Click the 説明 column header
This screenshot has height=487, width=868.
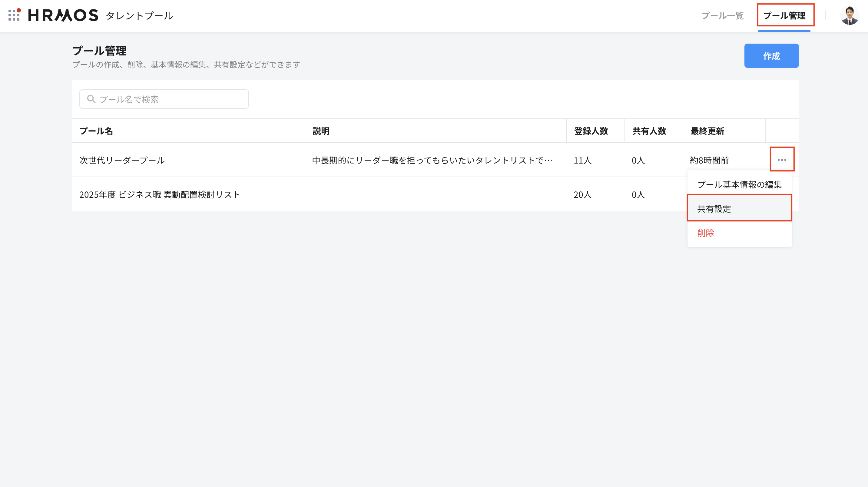click(x=321, y=131)
